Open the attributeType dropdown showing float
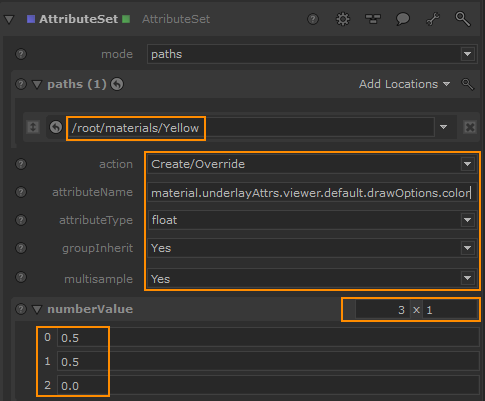 (312, 220)
